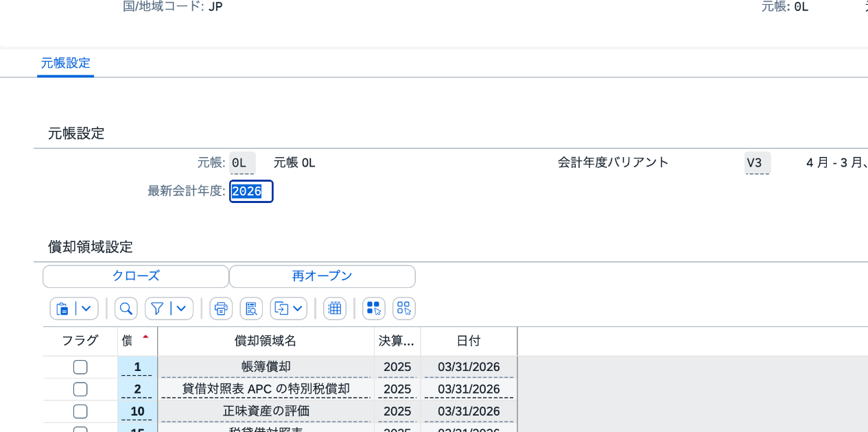Viewport: 868px width, 432px height.
Task: Click the 償 column header with sort arrow
Action: [137, 341]
